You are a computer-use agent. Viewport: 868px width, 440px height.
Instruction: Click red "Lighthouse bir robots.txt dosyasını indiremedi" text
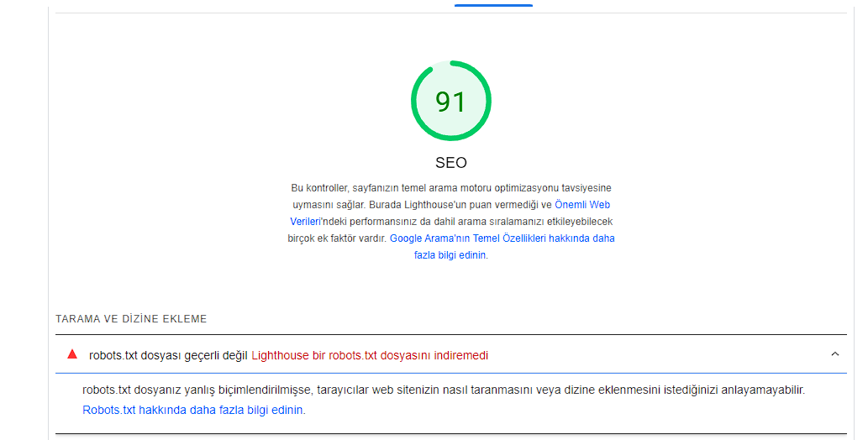(x=370, y=355)
